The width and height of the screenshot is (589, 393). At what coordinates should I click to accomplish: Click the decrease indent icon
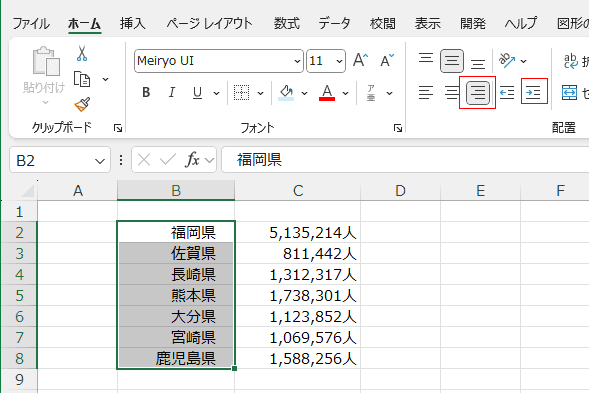tap(507, 92)
